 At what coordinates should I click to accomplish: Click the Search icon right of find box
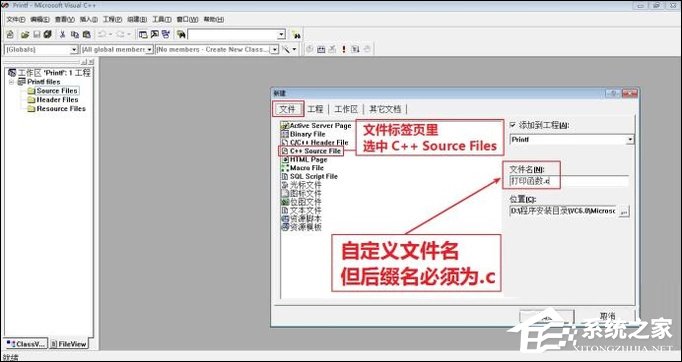click(296, 34)
